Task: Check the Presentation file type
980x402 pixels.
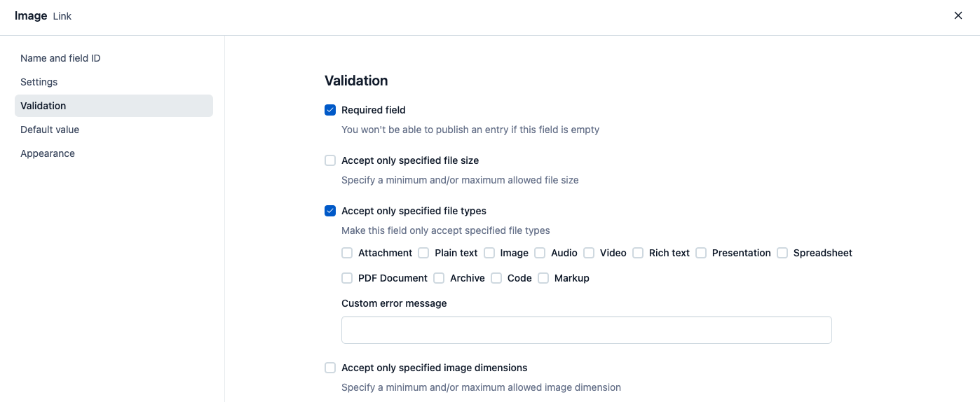Action: tap(701, 253)
